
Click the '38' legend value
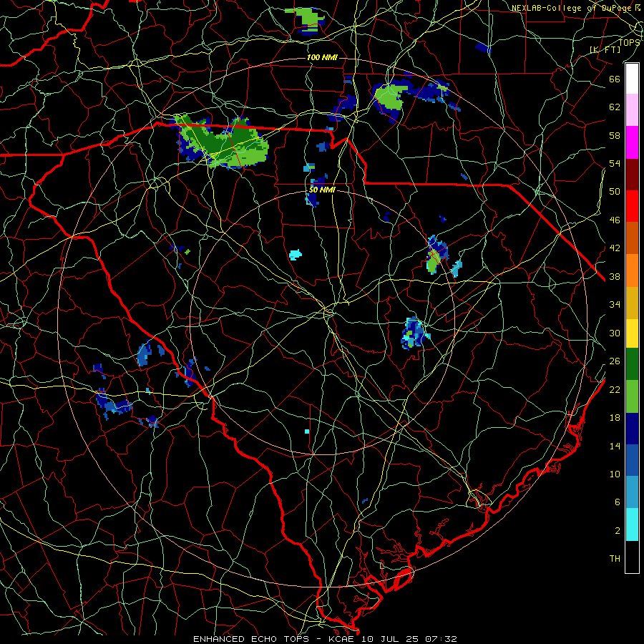tap(615, 276)
